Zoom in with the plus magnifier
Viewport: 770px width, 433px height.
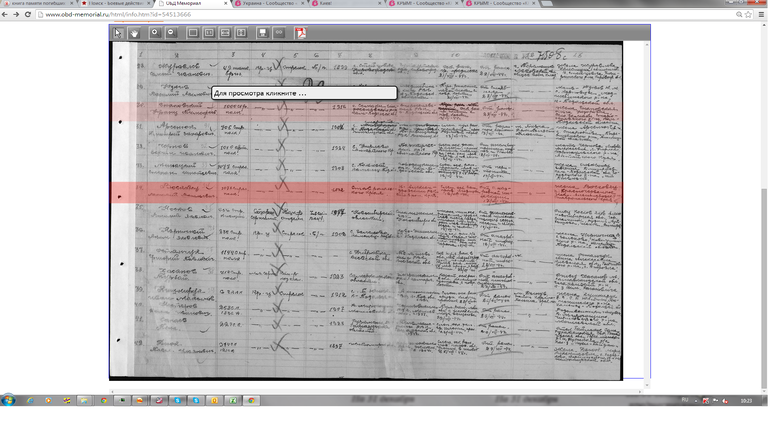[x=155, y=33]
